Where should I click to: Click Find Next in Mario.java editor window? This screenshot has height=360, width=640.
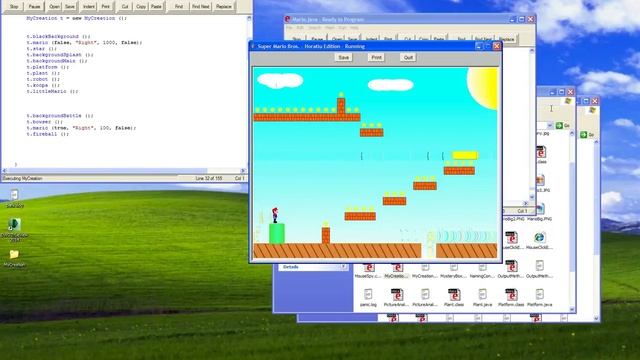click(x=484, y=39)
